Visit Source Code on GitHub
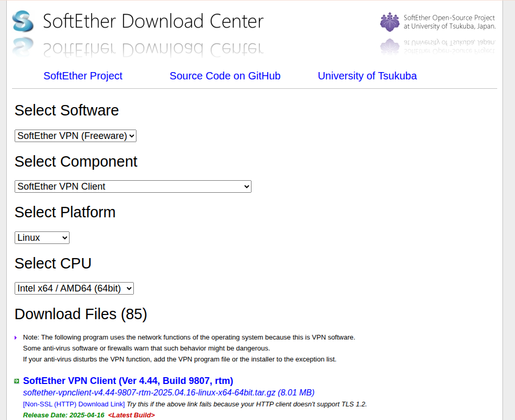The image size is (515, 420). click(x=225, y=76)
